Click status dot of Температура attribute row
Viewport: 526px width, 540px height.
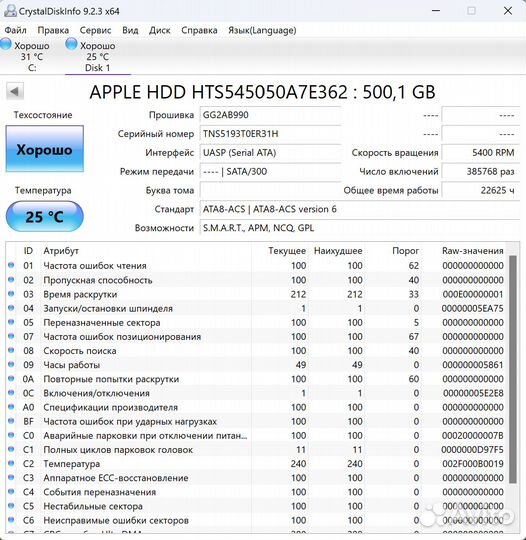[11, 463]
